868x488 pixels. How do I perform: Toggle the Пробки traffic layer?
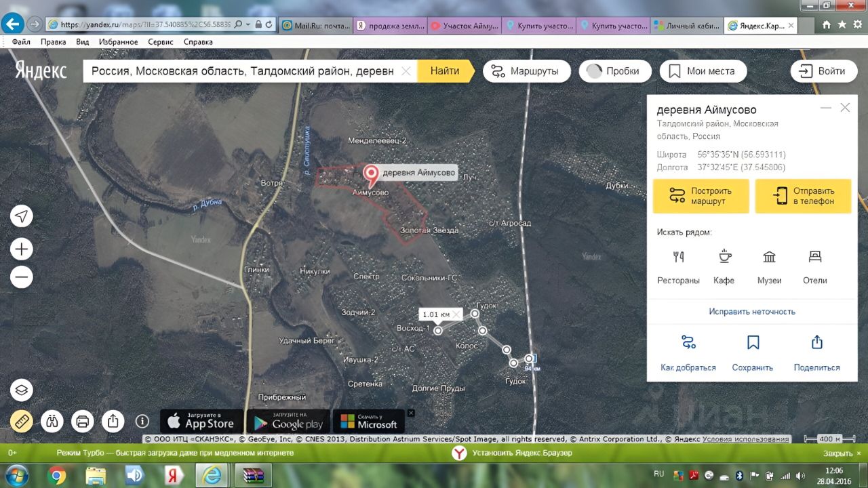tap(615, 71)
